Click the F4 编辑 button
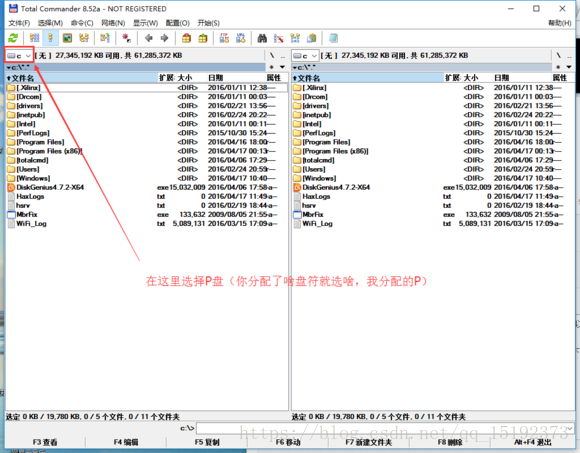 click(126, 442)
